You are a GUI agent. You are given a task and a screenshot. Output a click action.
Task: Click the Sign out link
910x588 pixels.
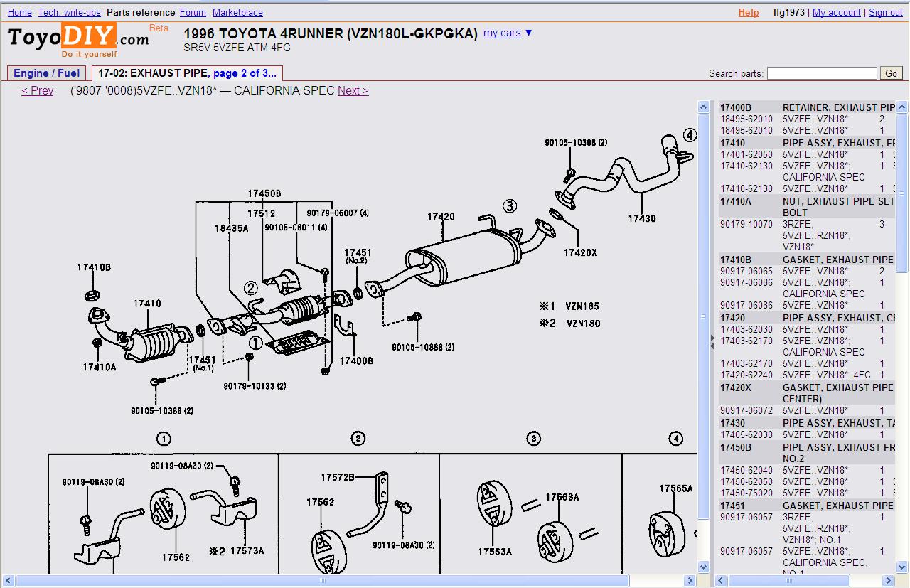(x=886, y=13)
